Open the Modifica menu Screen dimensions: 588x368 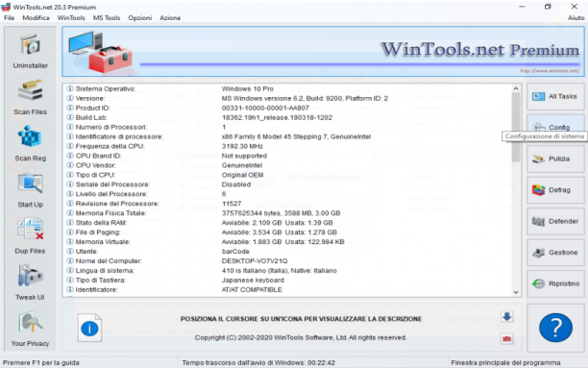(36, 17)
